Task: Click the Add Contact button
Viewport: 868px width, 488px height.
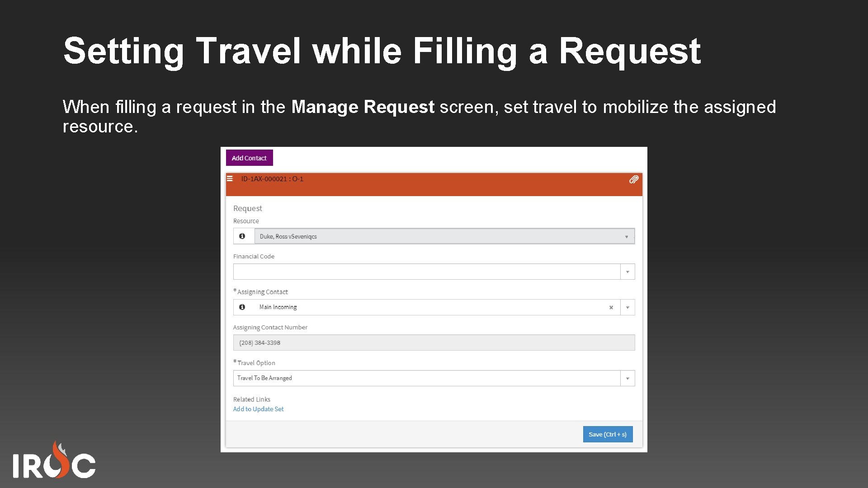Action: click(x=249, y=158)
